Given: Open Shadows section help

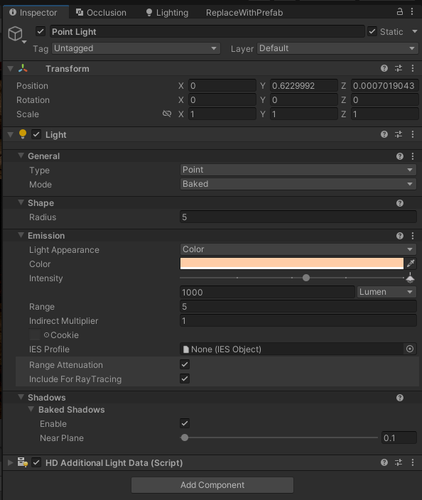Looking at the screenshot, I should pos(400,398).
